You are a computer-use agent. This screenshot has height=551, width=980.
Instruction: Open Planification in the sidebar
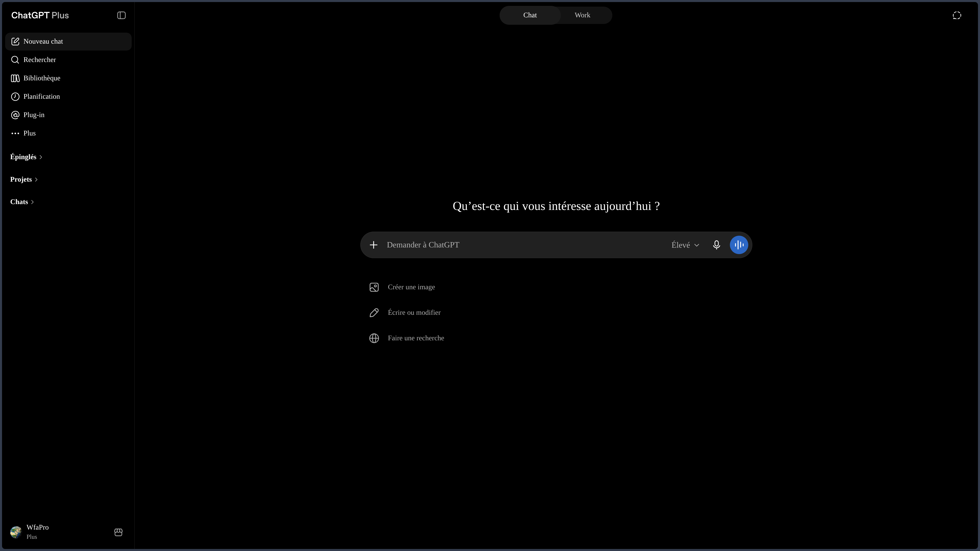coord(68,97)
